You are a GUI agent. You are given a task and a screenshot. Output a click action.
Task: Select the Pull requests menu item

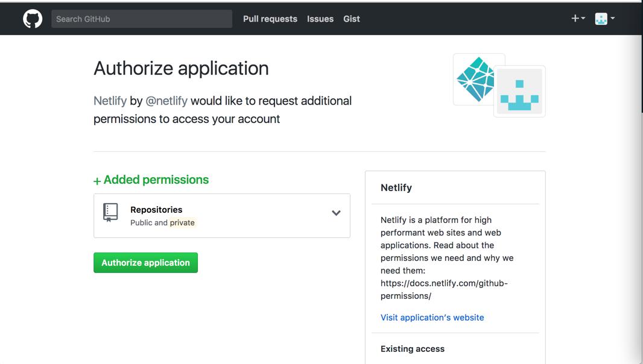[270, 19]
